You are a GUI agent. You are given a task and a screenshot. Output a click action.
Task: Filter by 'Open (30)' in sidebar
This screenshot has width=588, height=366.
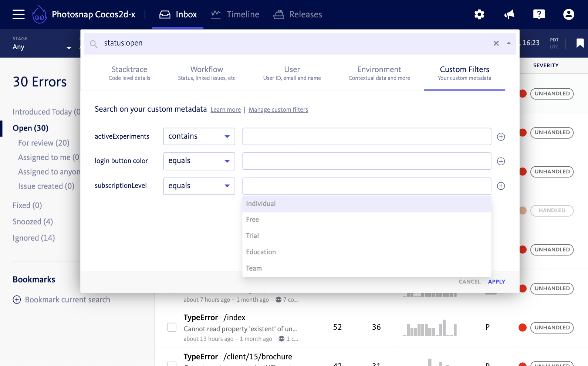31,128
